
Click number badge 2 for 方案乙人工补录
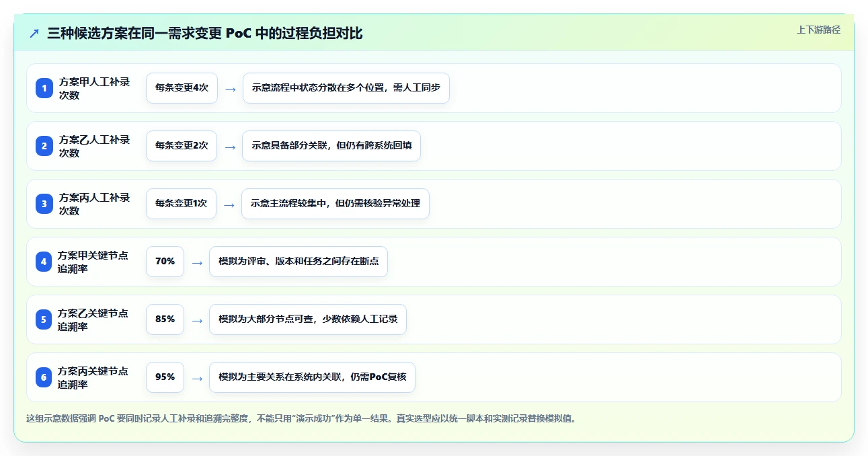pos(44,146)
